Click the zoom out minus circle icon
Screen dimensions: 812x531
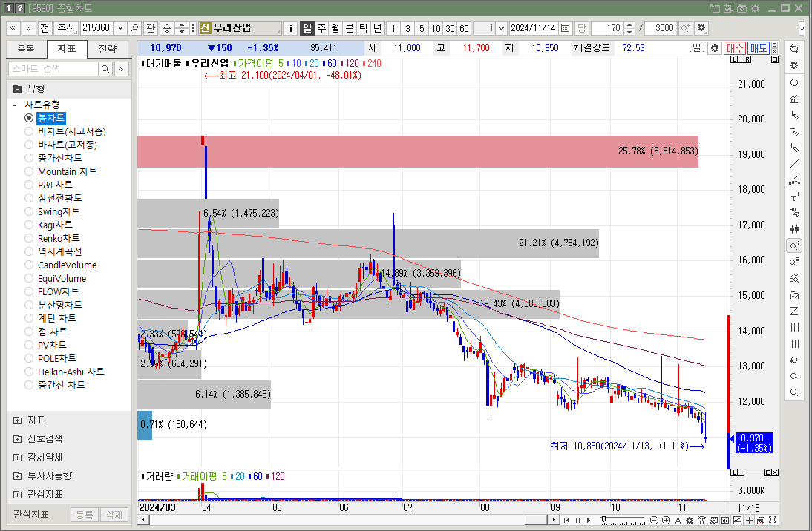(x=654, y=520)
